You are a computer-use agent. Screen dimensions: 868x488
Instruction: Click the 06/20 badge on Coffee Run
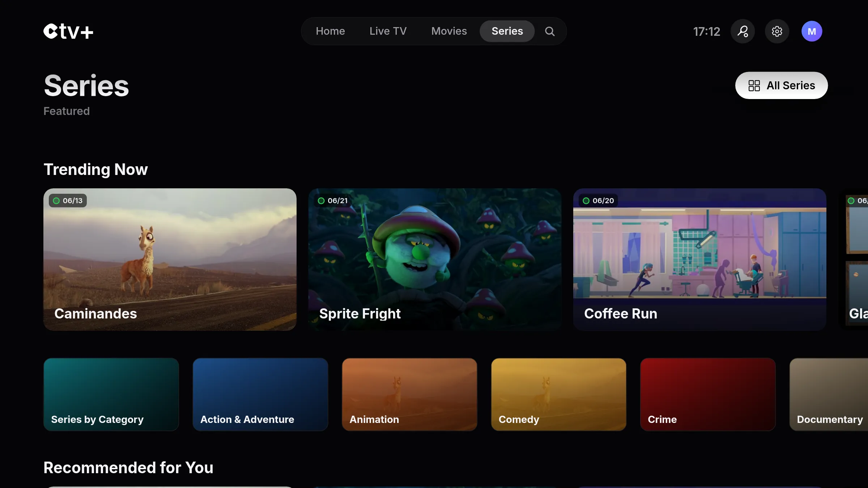pyautogui.click(x=598, y=201)
